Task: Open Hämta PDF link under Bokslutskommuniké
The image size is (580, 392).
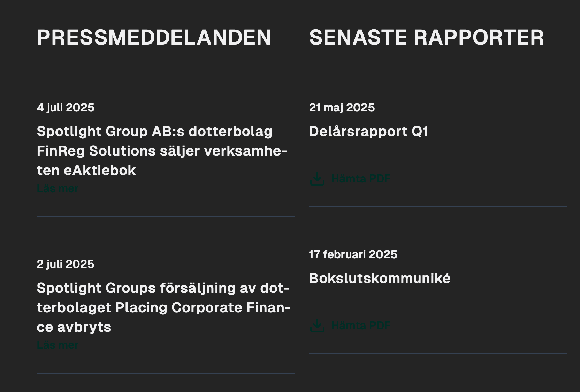Action: pos(361,326)
